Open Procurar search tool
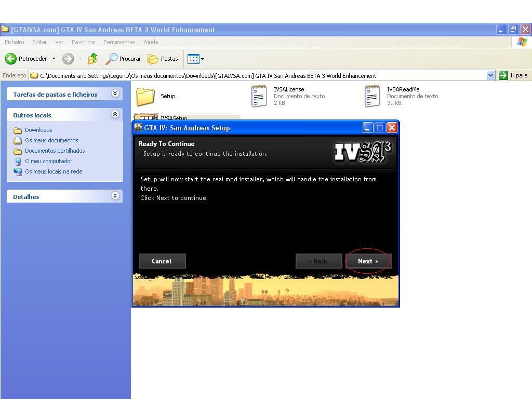Screen dimensions: 532x399 pos(123,59)
